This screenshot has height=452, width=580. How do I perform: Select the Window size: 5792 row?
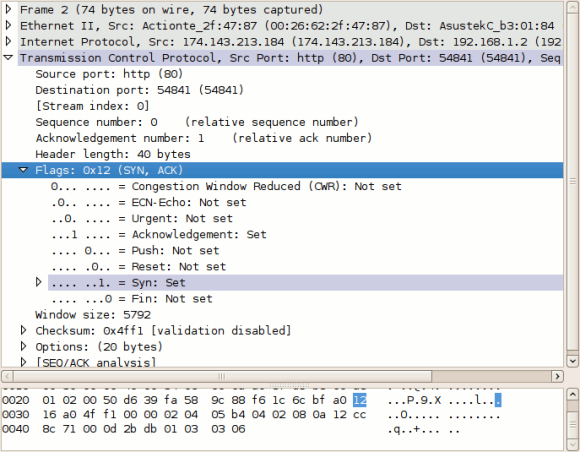point(93,315)
